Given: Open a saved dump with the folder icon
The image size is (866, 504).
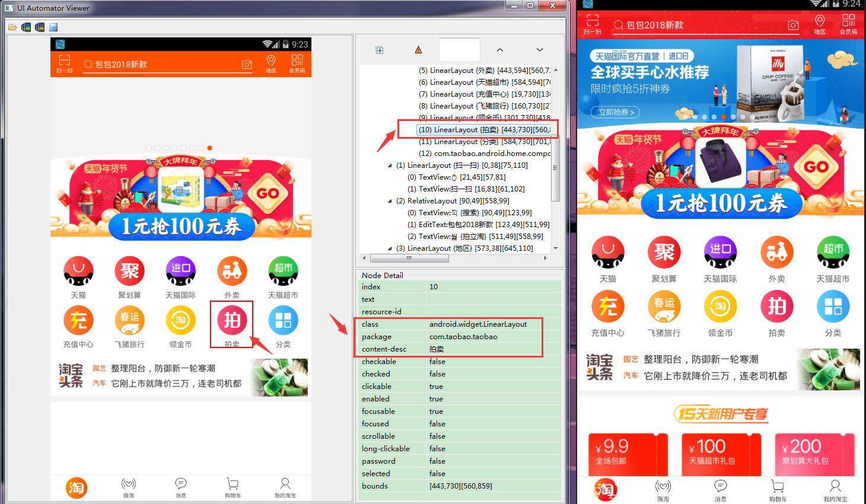Looking at the screenshot, I should (12, 27).
